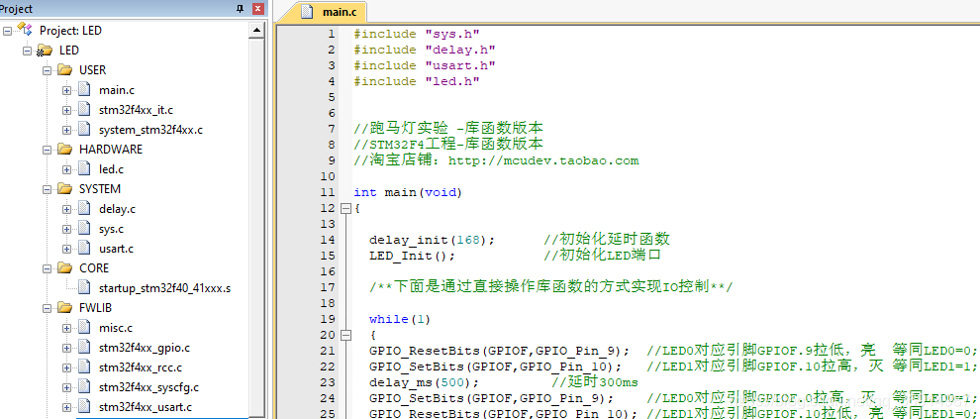
Task: Click the led.c file icon
Action: click(x=84, y=168)
